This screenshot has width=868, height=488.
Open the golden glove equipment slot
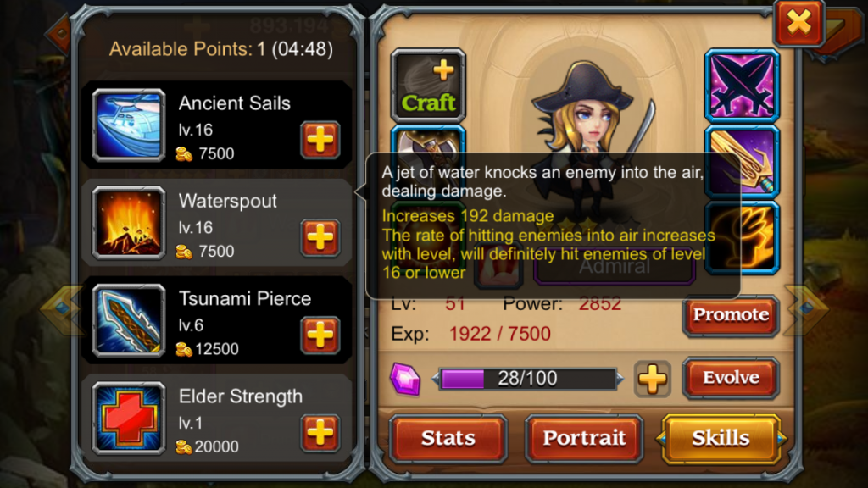742,238
